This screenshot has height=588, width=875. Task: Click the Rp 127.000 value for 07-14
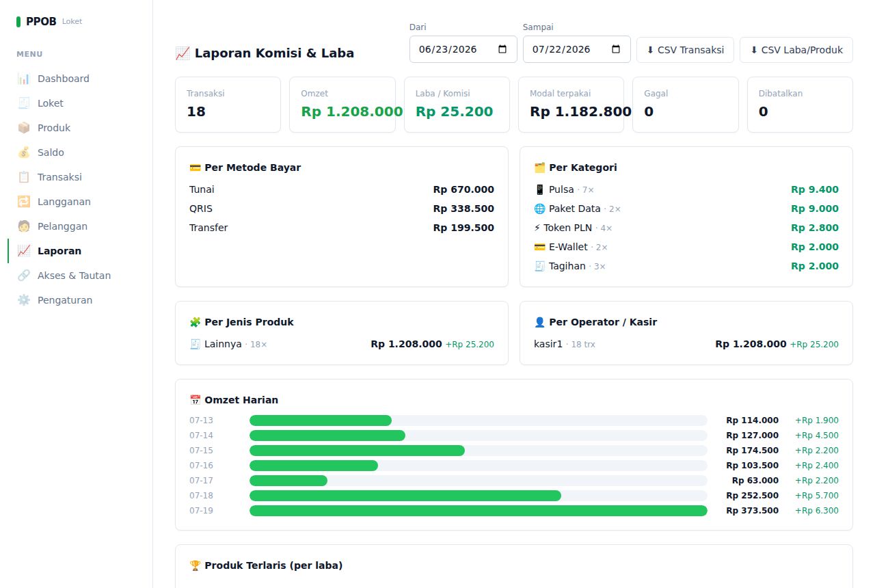(752, 436)
